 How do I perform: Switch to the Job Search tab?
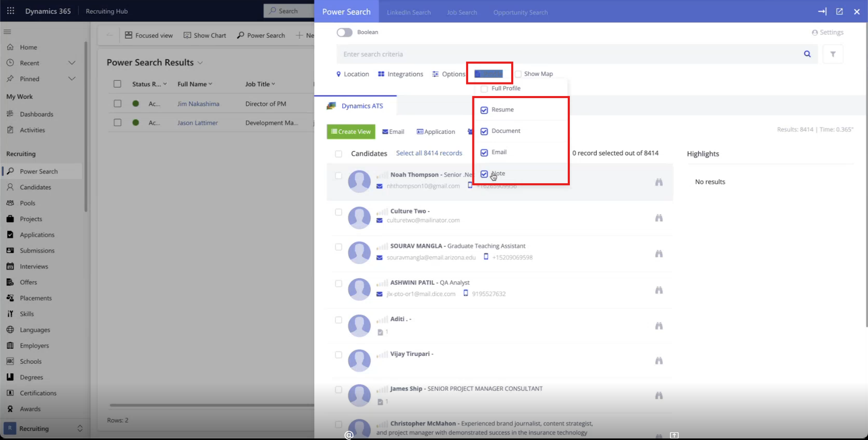point(462,12)
